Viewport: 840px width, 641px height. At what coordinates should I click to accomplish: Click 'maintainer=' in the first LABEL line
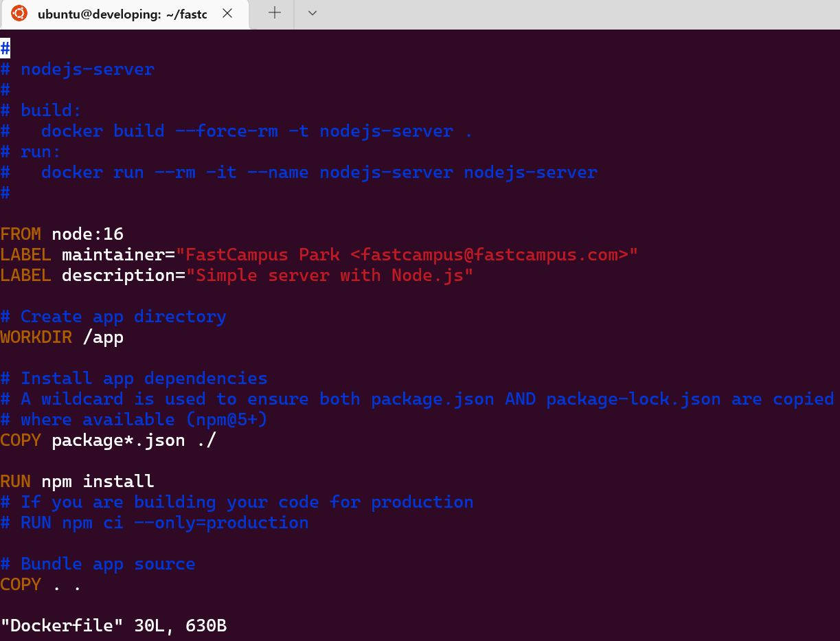119,255
